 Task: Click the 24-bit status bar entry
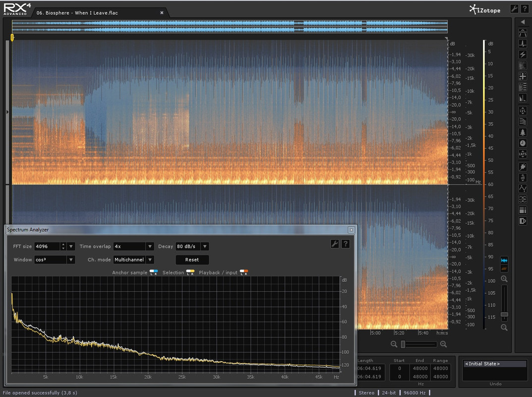point(389,393)
